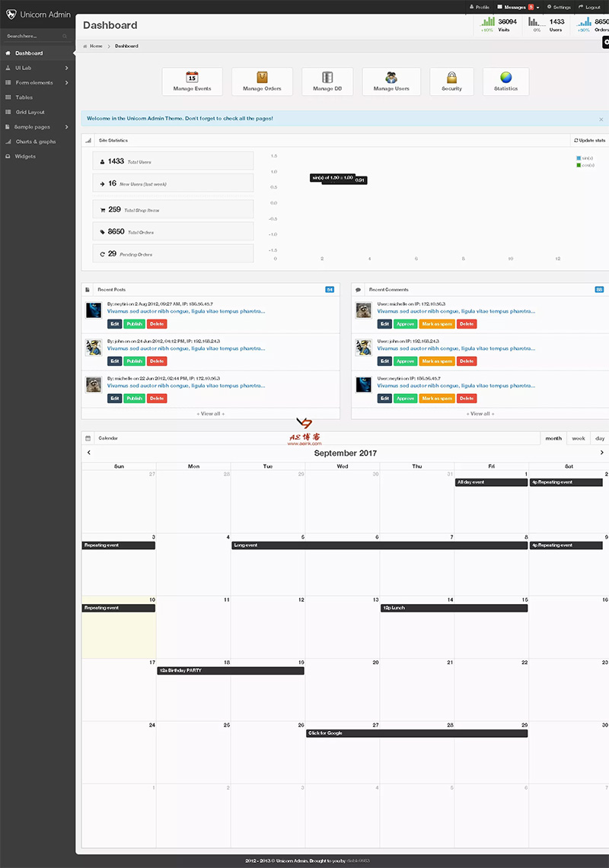
Task: Open Manage Orders bag icon
Action: (x=262, y=77)
